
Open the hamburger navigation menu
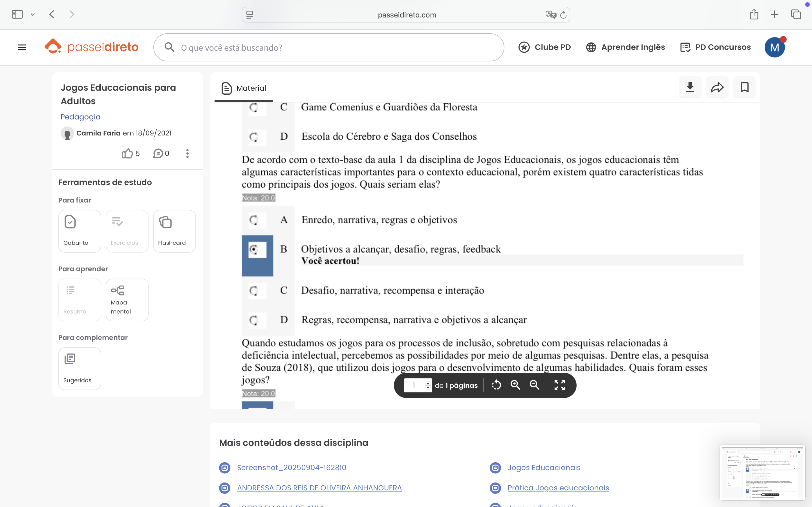22,47
